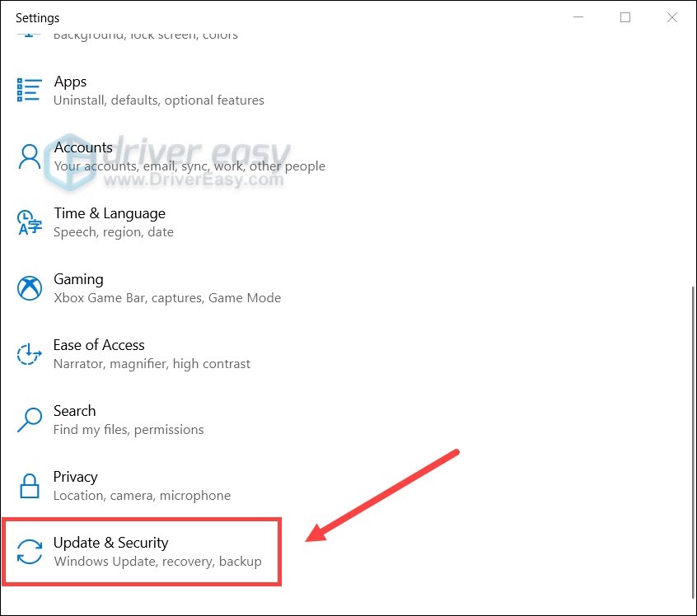
Task: Open the Update & Security heading text
Action: tap(110, 543)
